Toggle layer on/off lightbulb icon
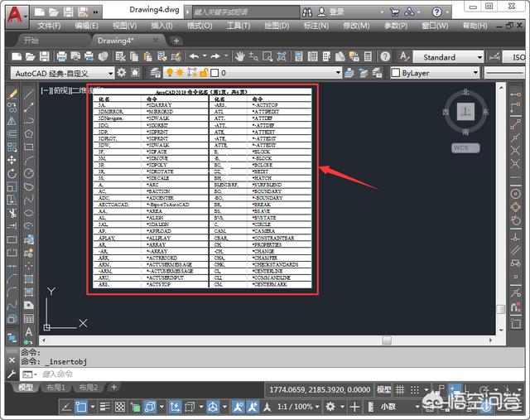The width and height of the screenshot is (530, 420). (170, 72)
